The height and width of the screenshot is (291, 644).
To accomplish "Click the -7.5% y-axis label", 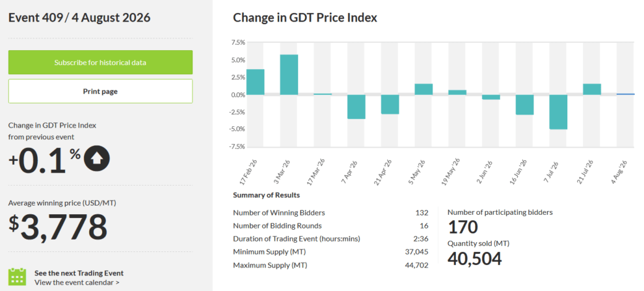I will click(x=238, y=146).
